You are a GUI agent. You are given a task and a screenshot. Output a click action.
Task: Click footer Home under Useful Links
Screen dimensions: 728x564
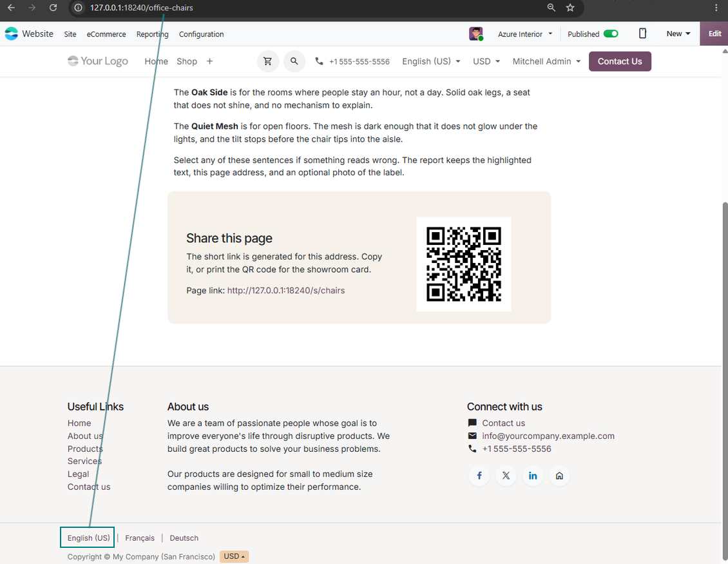click(x=79, y=423)
